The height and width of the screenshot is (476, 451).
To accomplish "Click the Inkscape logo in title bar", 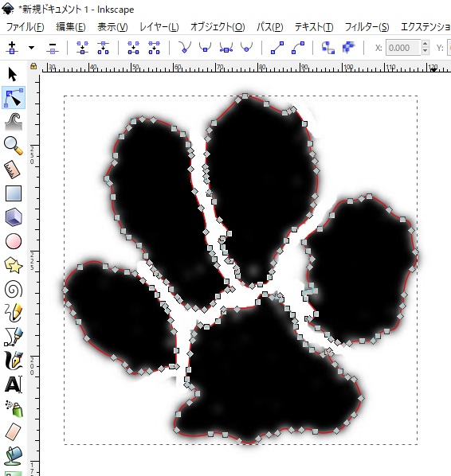I will tap(8, 9).
